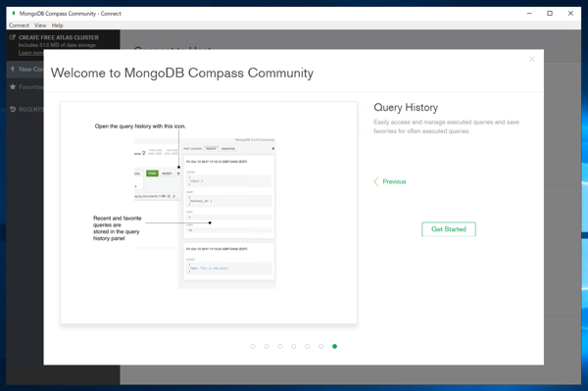Click the lightning bolt New Connection icon
The height and width of the screenshot is (391, 588).
pos(13,70)
